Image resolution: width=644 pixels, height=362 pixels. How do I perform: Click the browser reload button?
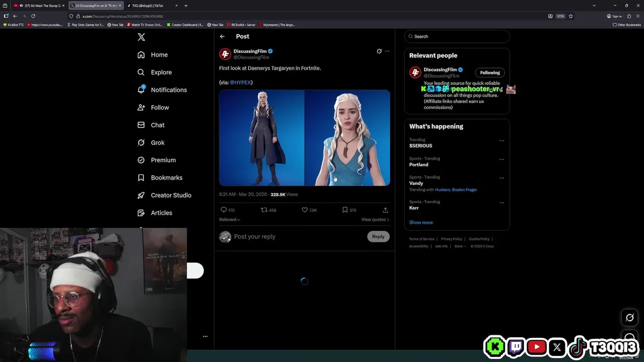pos(33,16)
